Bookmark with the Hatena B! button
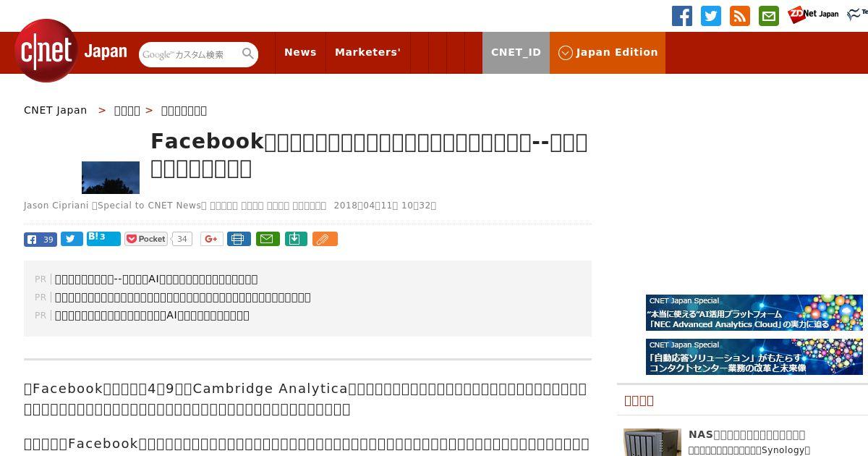This screenshot has width=868, height=456. (103, 238)
